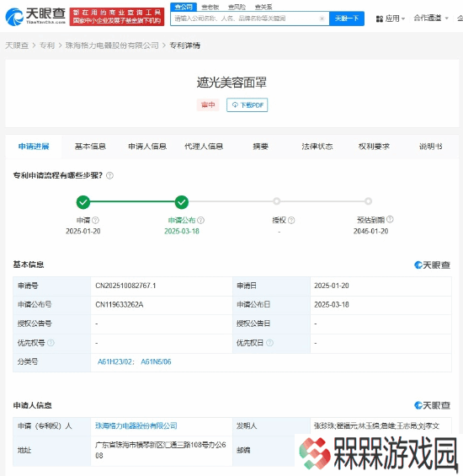463x476 pixels.
Task: Click the 专利详情 breadcrumb text
Action: pyautogui.click(x=184, y=45)
